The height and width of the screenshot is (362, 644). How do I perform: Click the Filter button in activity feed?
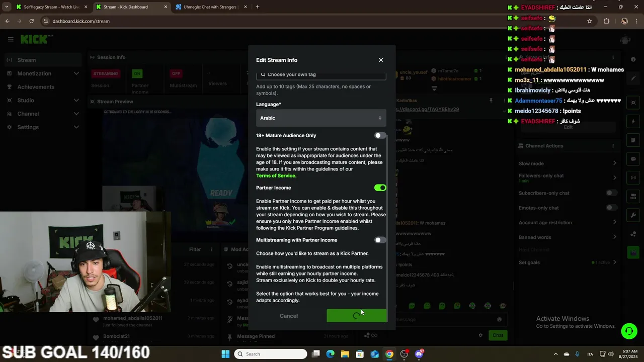coord(195,249)
